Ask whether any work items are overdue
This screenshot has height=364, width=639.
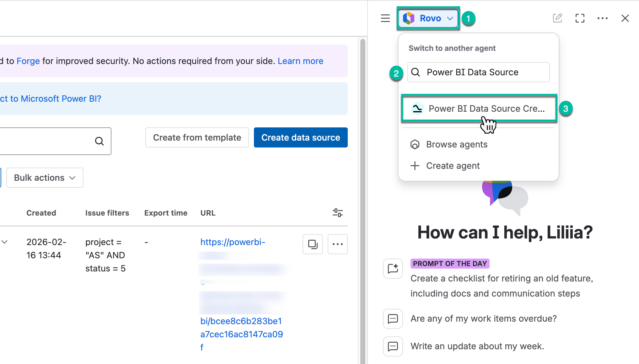(x=484, y=318)
